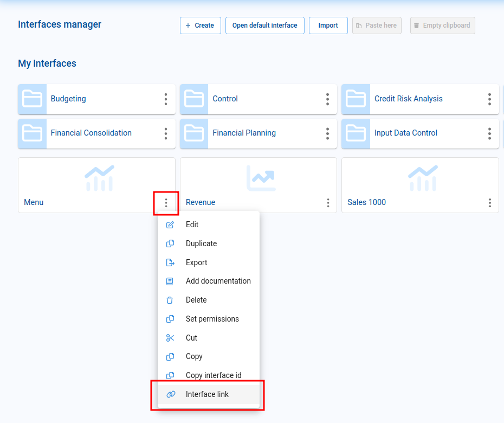Click the Control folder icon
504x423 pixels.
(193, 99)
